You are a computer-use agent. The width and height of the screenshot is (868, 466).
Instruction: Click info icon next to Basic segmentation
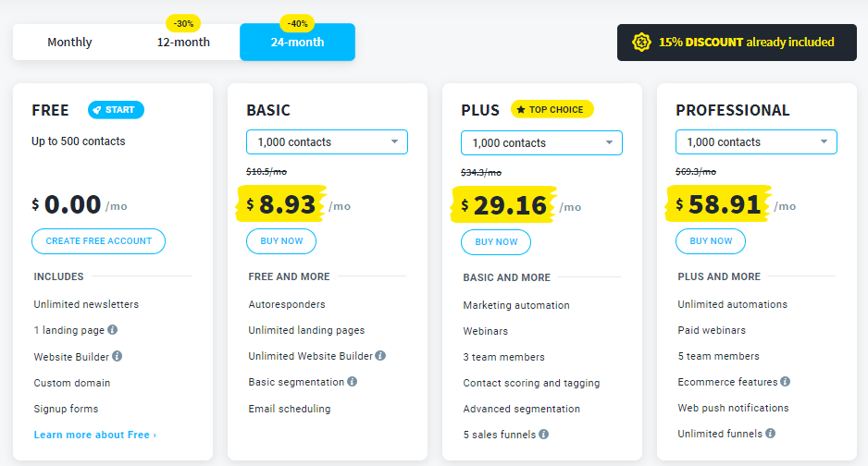352,382
